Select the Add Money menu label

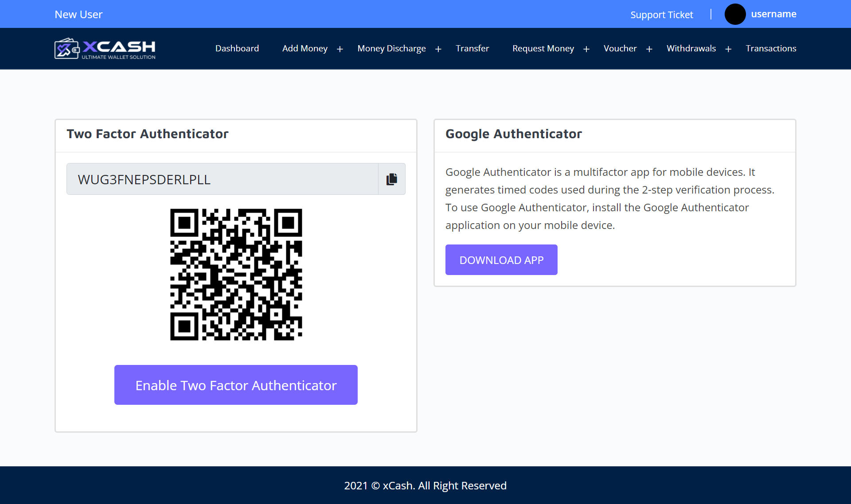[304, 48]
